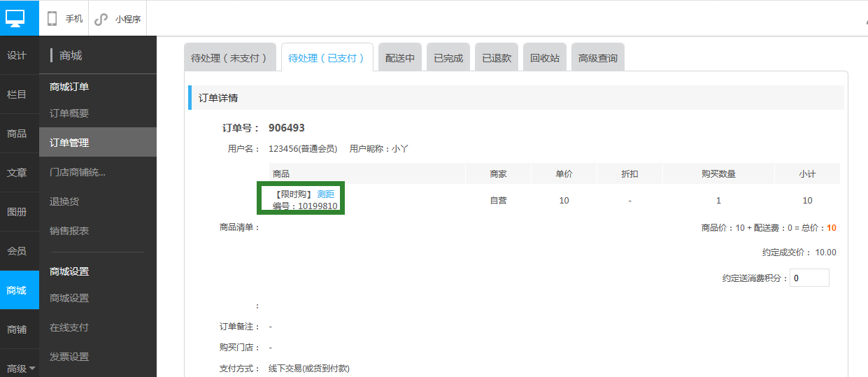Switch to mobile phone view (手机)

click(65, 19)
